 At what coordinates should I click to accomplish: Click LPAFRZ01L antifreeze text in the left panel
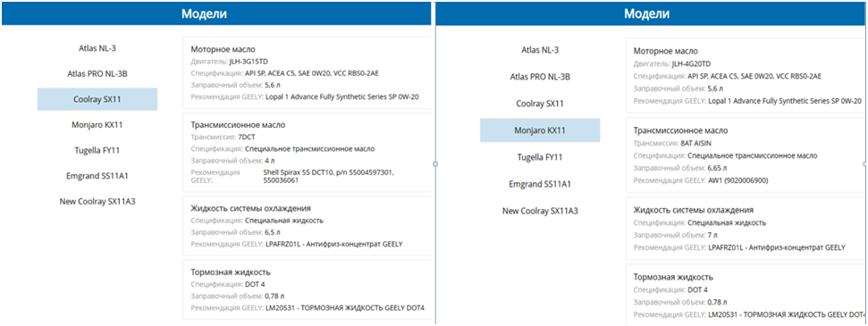pyautogui.click(x=333, y=244)
